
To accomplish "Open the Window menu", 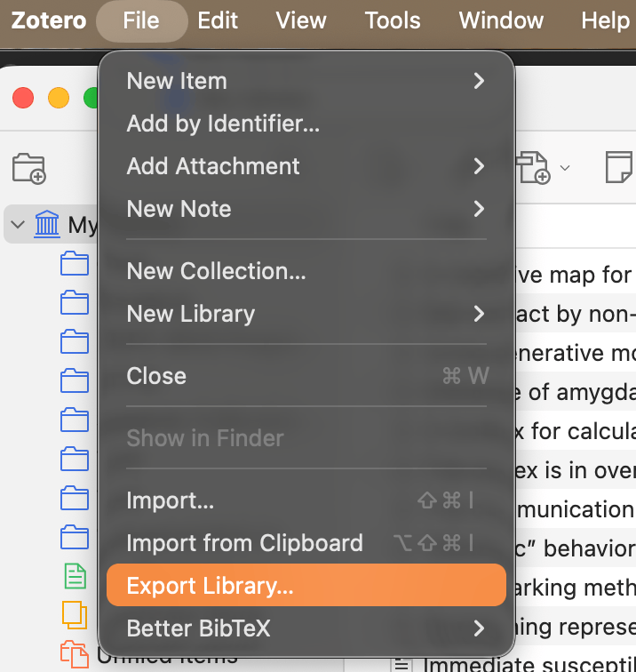I will [501, 20].
